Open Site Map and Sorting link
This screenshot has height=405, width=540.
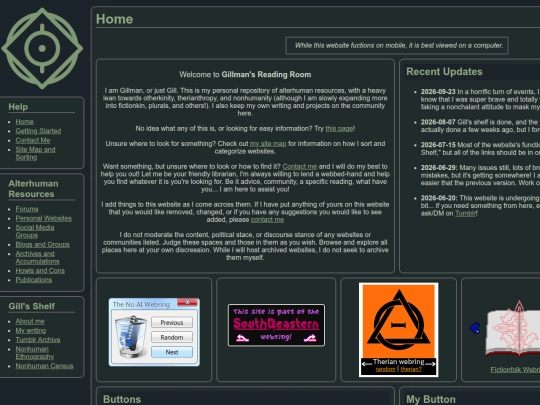(35, 153)
